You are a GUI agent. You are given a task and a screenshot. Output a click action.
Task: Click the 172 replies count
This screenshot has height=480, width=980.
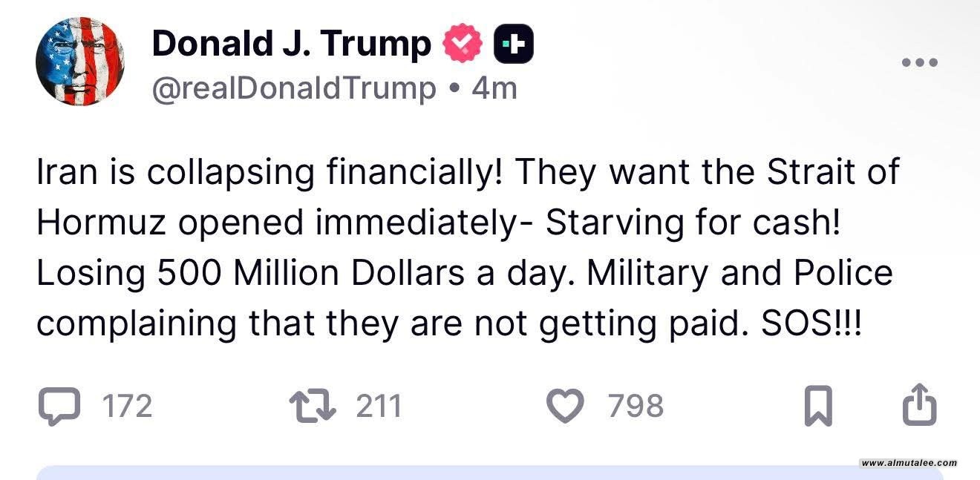[127, 407]
